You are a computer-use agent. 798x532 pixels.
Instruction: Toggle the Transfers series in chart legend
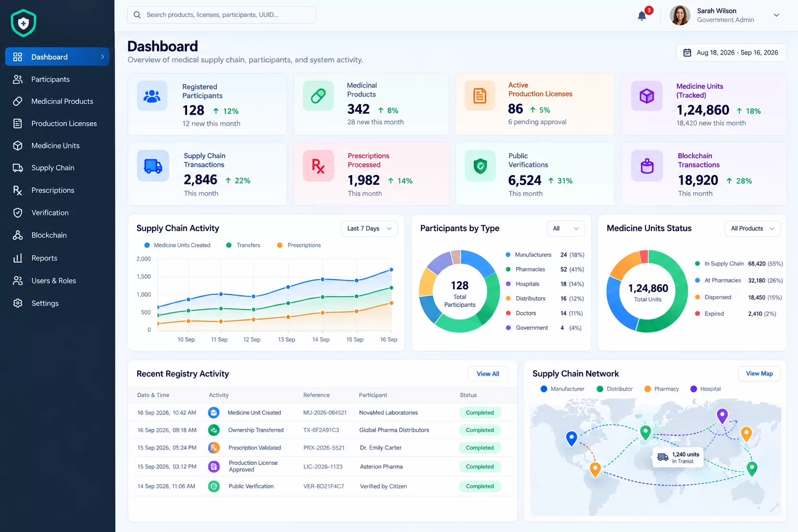point(243,245)
